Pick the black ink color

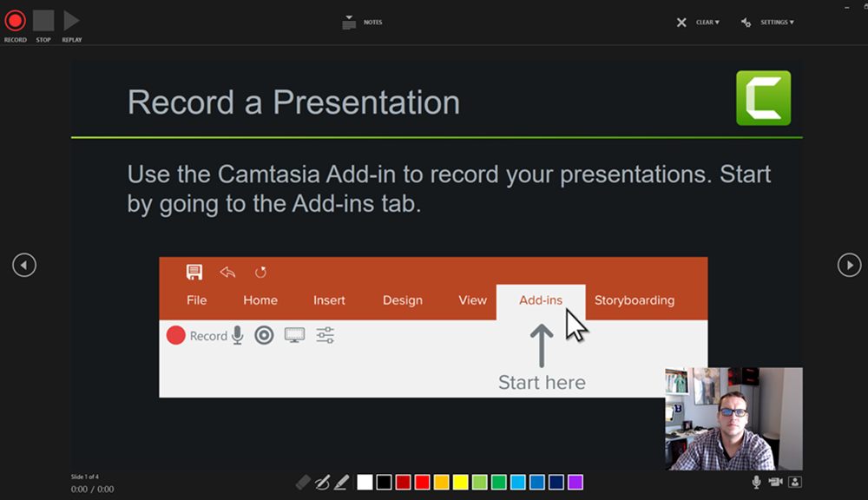tap(384, 483)
